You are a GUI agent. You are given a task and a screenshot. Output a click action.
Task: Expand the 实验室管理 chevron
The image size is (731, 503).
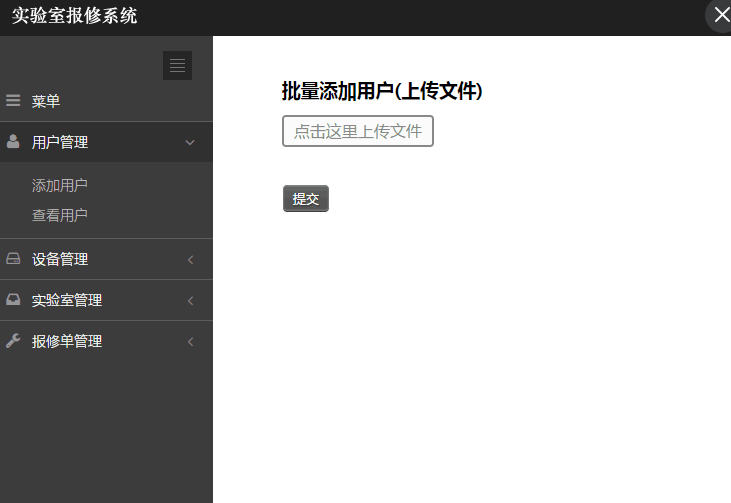click(190, 301)
